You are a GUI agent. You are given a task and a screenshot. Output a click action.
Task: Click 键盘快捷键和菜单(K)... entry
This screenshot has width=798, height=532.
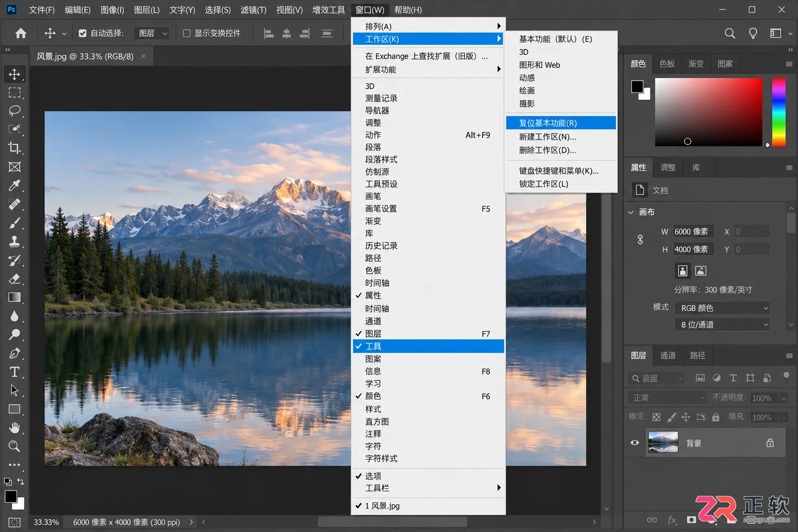point(561,171)
